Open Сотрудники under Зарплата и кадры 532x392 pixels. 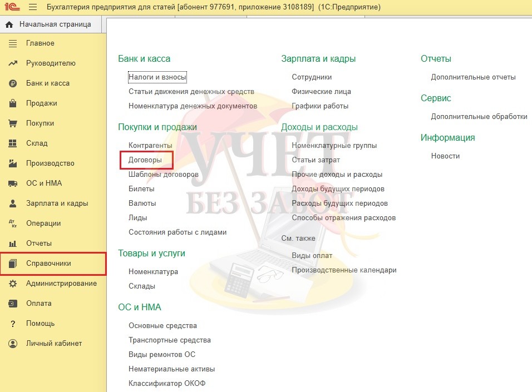pyautogui.click(x=312, y=77)
